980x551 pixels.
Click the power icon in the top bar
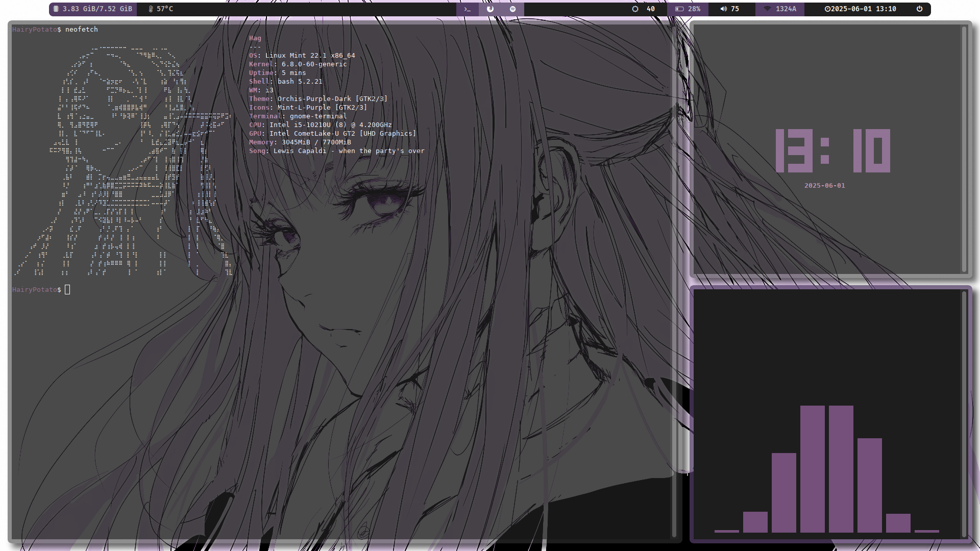(x=919, y=9)
